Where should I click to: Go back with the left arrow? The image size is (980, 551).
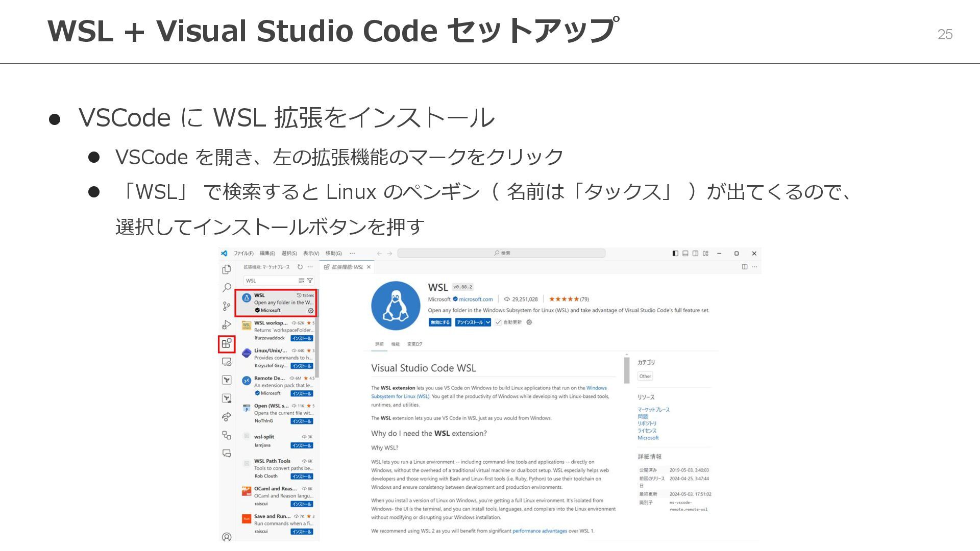coord(379,253)
